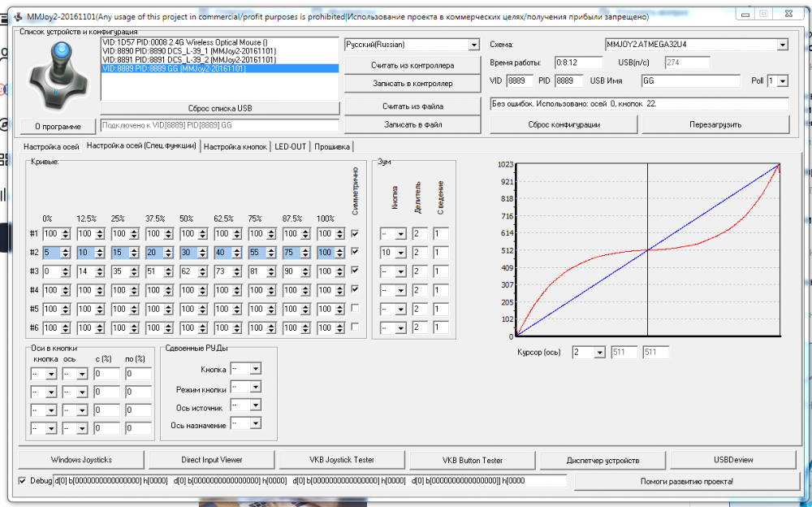Open the Русский(Russian) language dropdown

point(473,45)
